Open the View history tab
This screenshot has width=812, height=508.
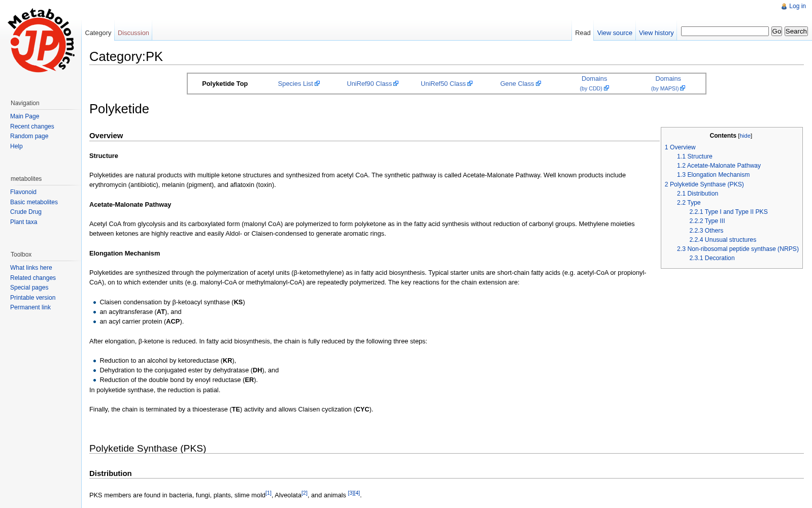(x=656, y=33)
